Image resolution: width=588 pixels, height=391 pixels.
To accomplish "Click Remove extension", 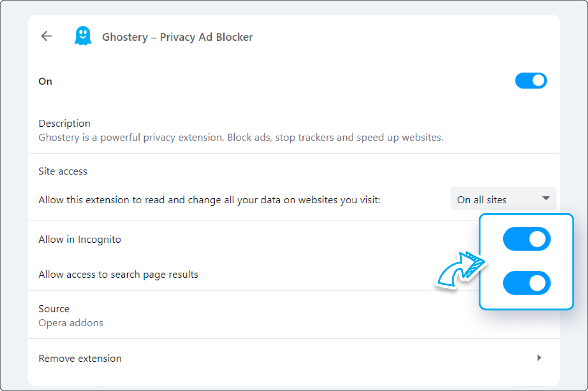I will [80, 358].
